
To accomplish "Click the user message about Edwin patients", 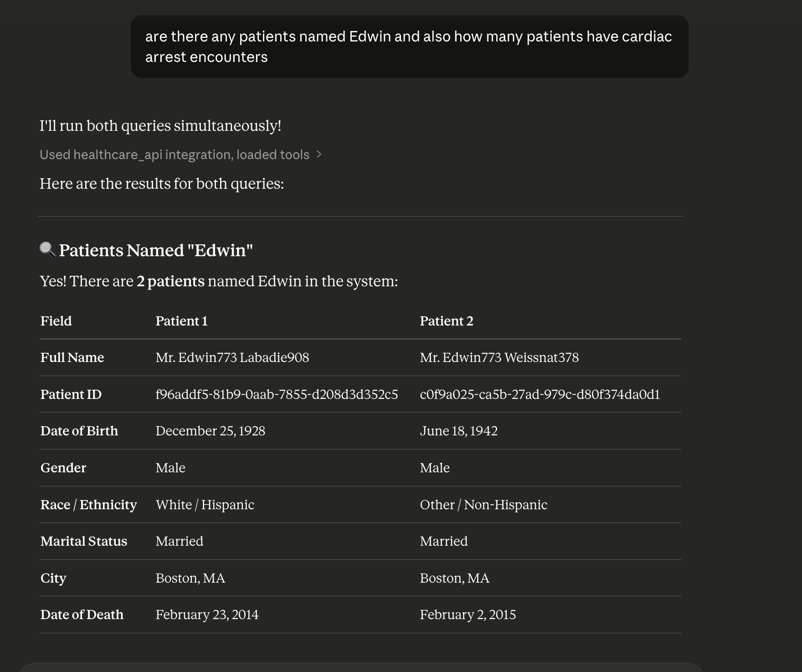I will [x=409, y=47].
